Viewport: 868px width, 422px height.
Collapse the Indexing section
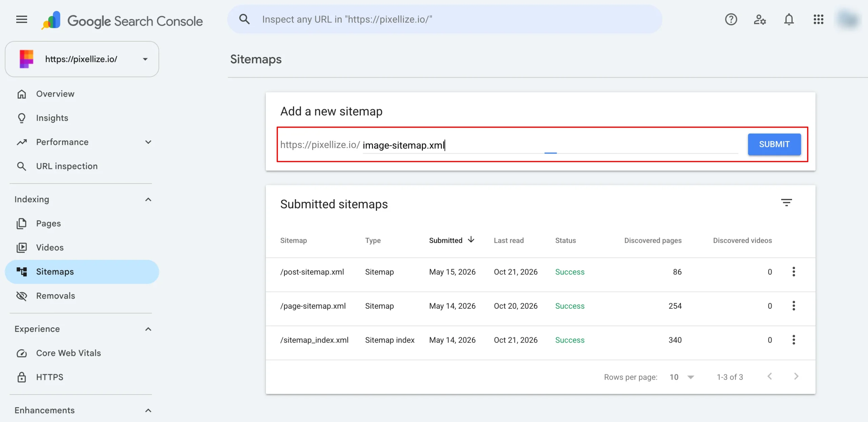pyautogui.click(x=148, y=199)
